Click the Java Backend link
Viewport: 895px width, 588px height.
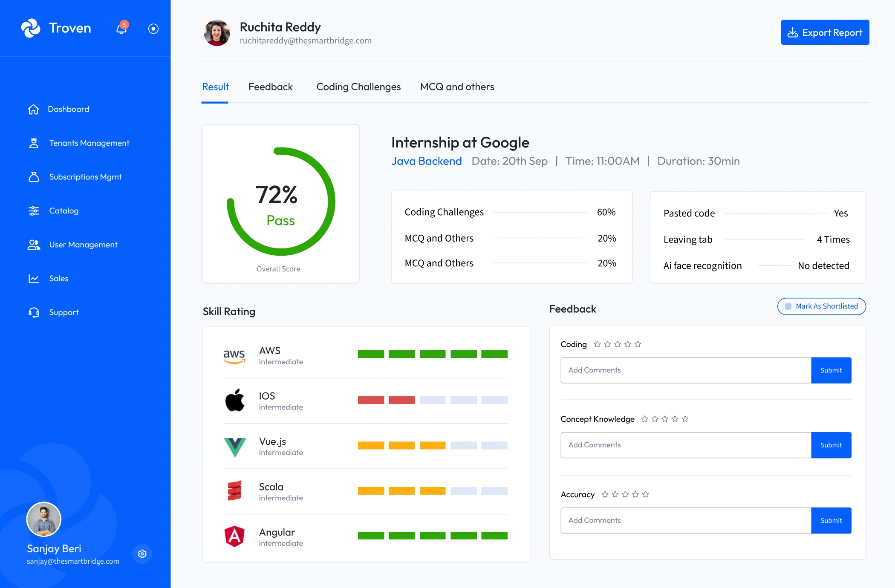click(x=426, y=161)
